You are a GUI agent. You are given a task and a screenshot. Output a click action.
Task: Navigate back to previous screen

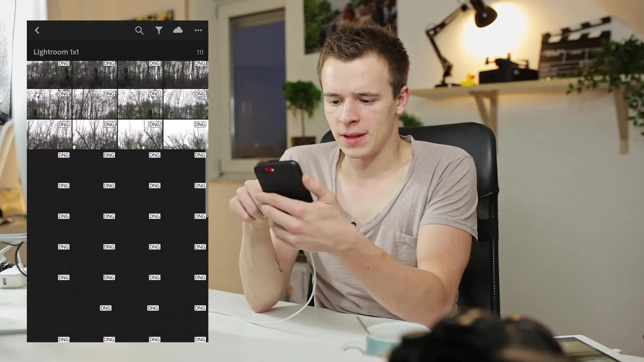point(37,29)
